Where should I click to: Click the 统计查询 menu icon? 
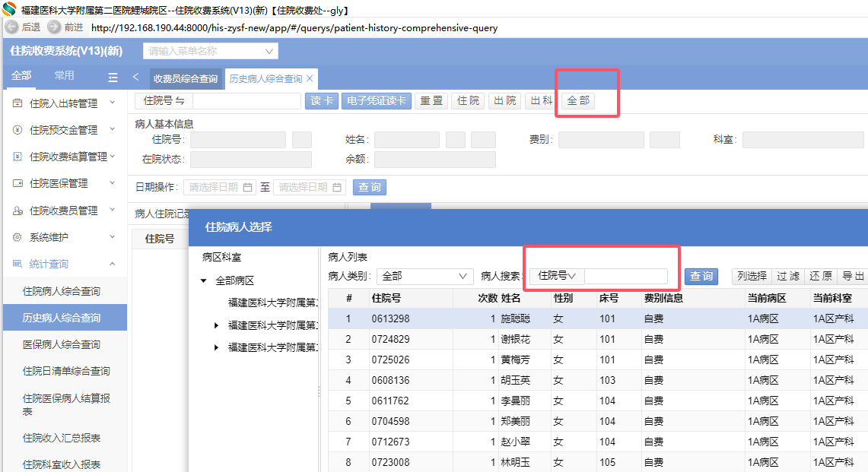coord(17,264)
